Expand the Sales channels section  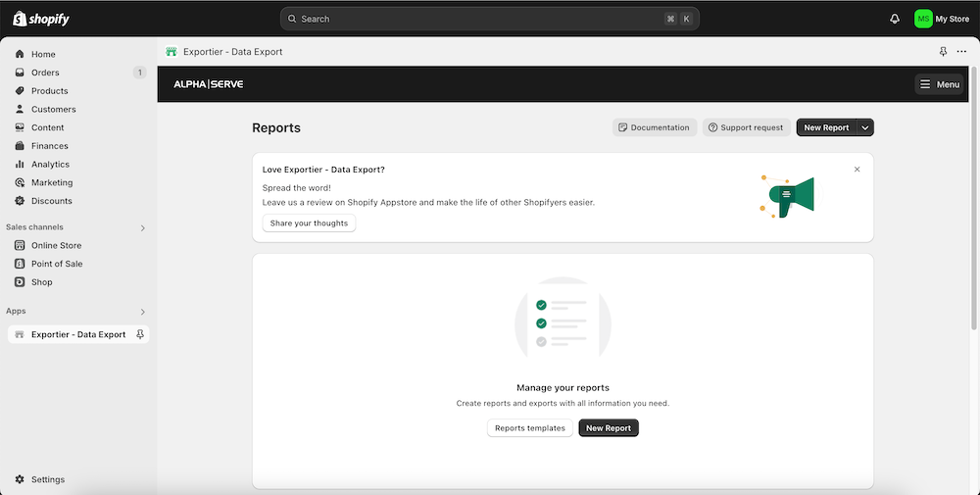click(x=142, y=228)
